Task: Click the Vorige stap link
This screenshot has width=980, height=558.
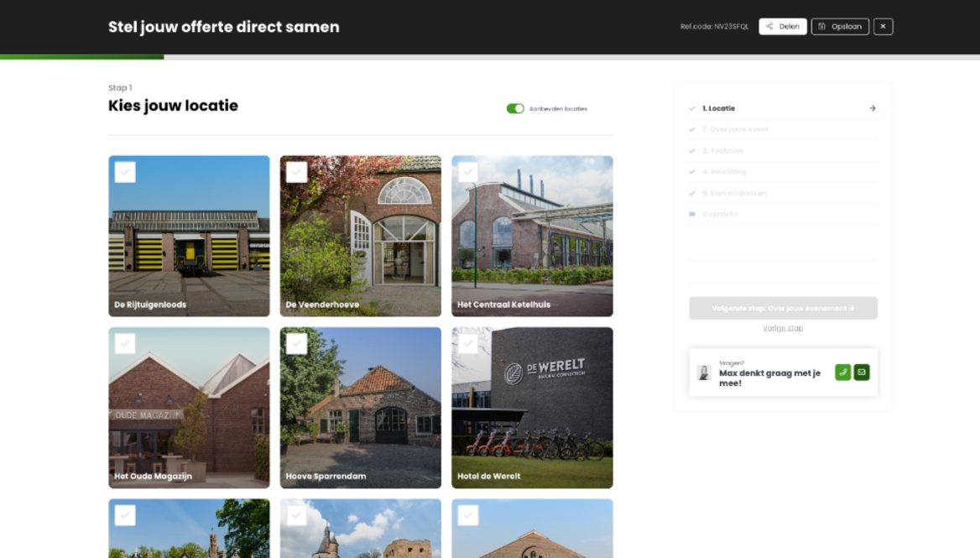Action: tap(783, 328)
